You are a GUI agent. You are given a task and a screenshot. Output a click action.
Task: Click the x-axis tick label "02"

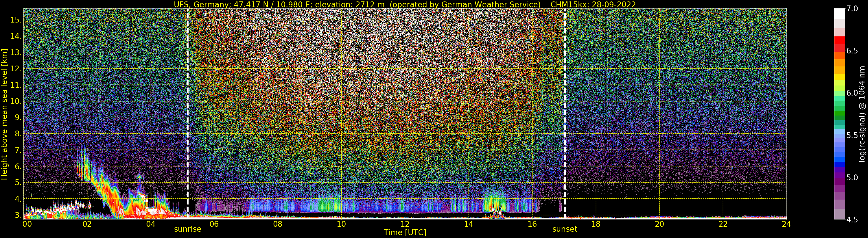[87, 224]
